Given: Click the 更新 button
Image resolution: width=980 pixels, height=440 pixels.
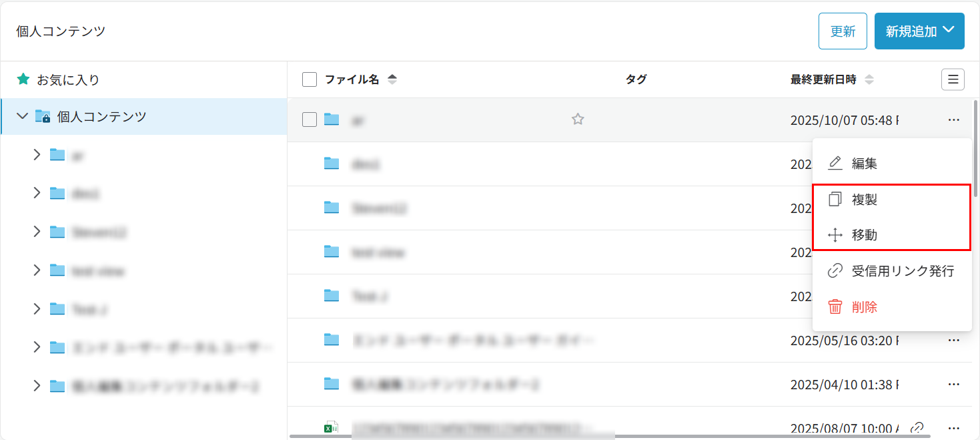Looking at the screenshot, I should [x=843, y=31].
